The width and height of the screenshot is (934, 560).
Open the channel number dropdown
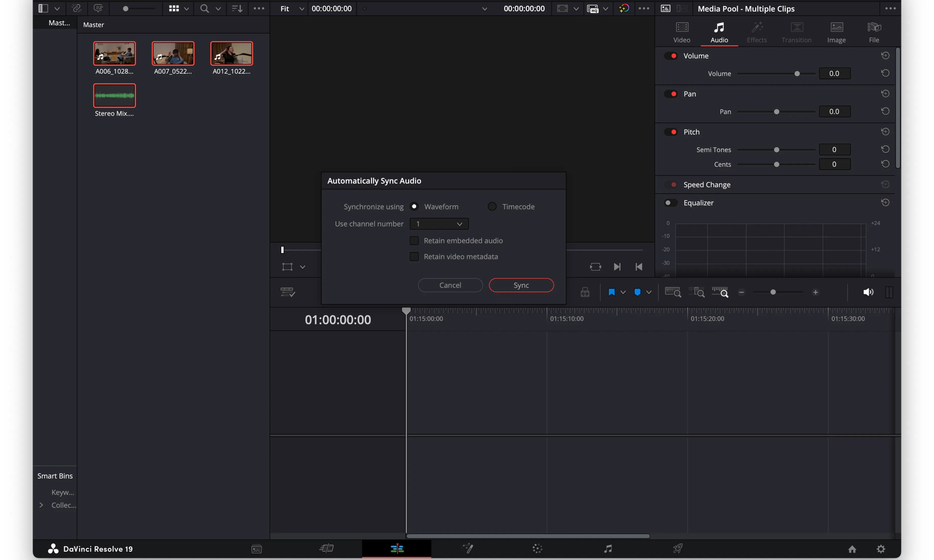(x=439, y=224)
